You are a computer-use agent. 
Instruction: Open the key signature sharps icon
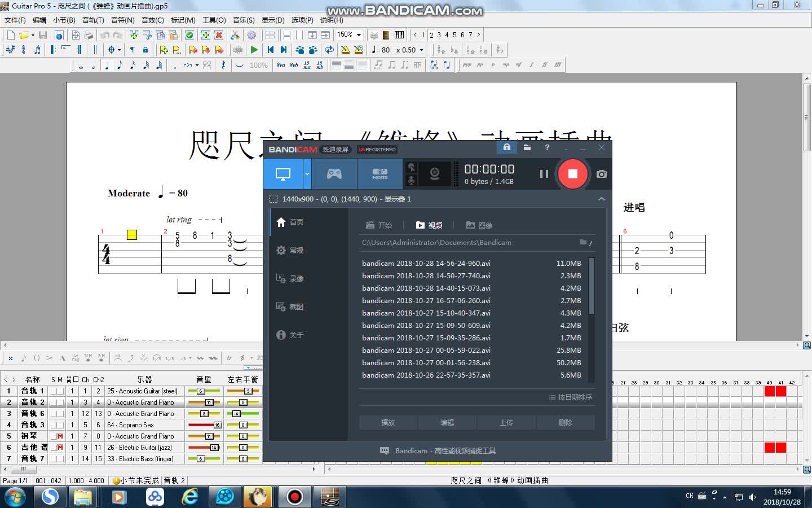point(10,50)
